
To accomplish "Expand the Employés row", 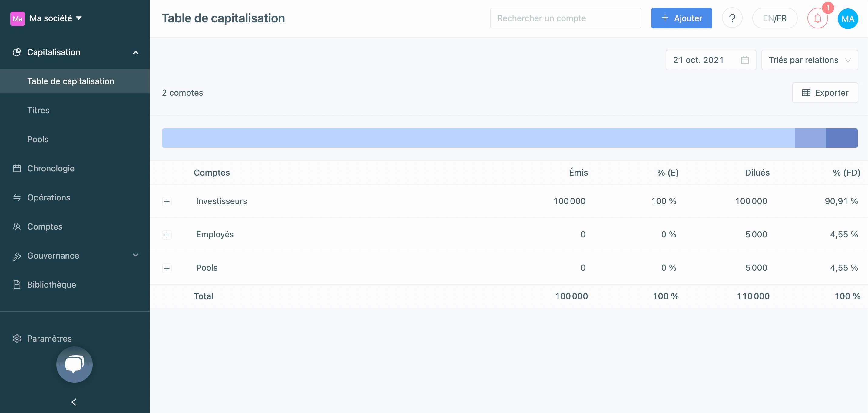I will (x=167, y=235).
